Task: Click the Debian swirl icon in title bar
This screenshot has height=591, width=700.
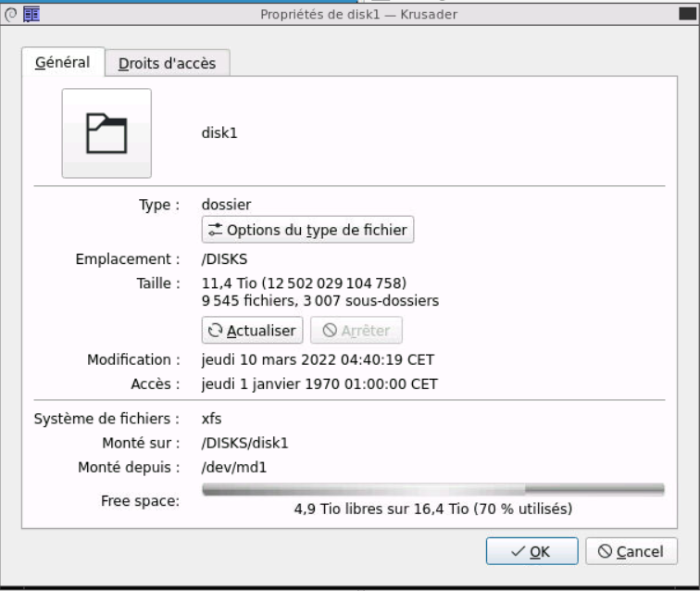Action: [x=11, y=14]
